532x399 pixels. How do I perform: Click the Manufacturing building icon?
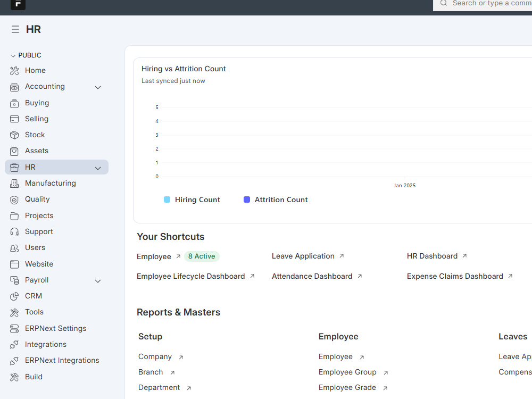14,184
